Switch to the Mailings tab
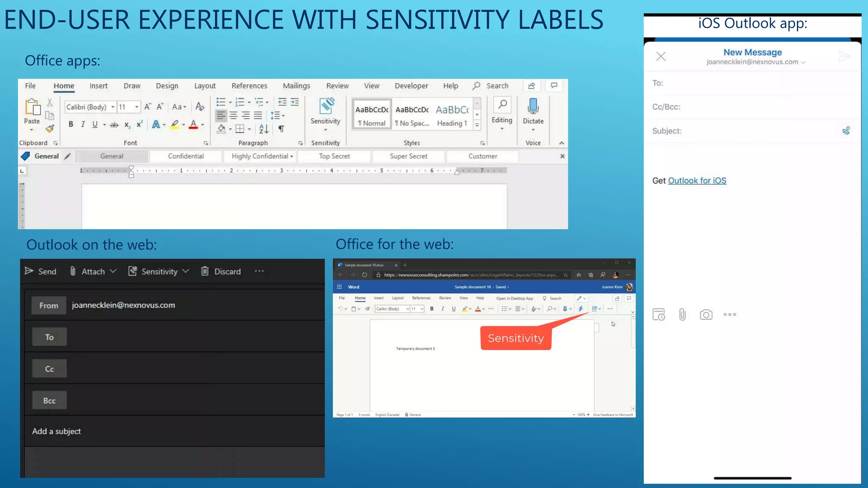Viewport: 868px width, 488px height. pos(296,86)
